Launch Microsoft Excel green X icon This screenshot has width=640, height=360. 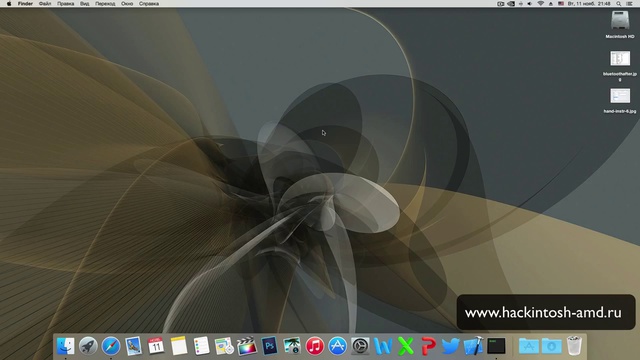tap(406, 346)
